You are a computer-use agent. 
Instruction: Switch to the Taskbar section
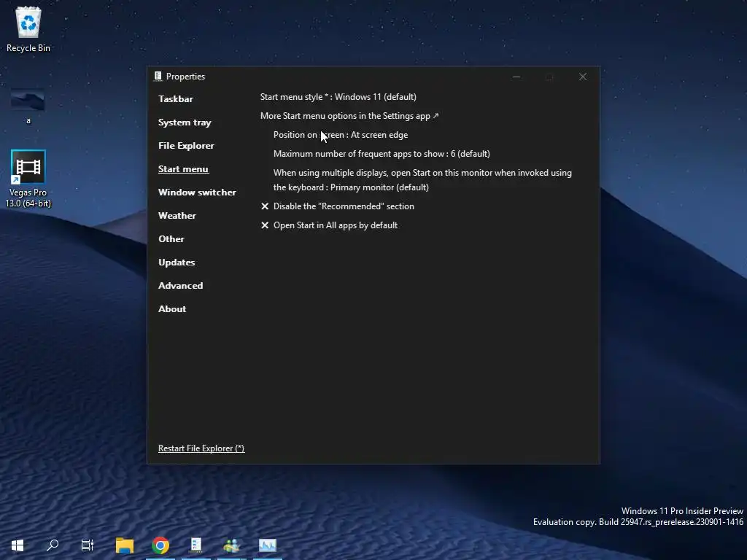click(x=176, y=99)
